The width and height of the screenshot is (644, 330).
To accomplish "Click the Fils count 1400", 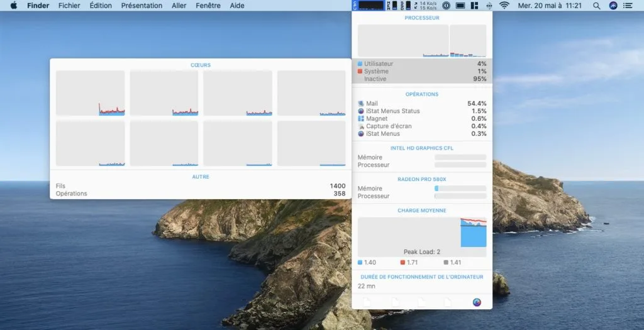I will 338,186.
